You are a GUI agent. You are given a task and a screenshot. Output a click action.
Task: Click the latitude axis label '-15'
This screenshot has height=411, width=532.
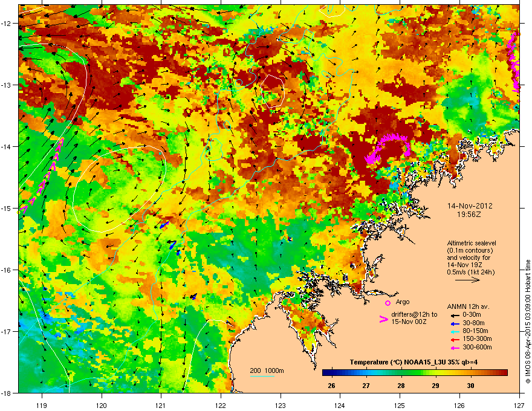point(6,208)
